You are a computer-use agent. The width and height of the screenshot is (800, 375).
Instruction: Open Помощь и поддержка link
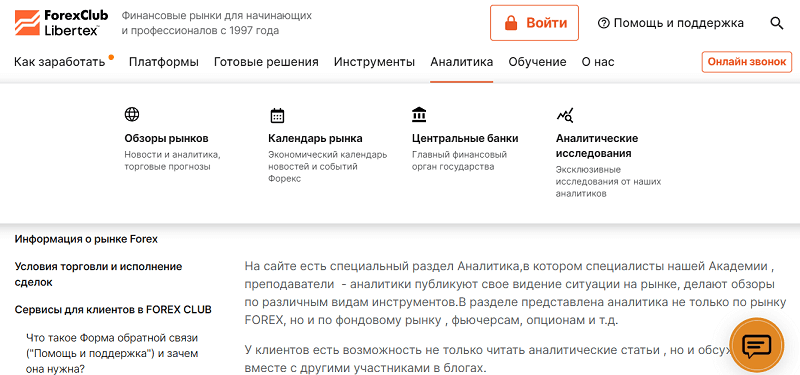coord(670,23)
